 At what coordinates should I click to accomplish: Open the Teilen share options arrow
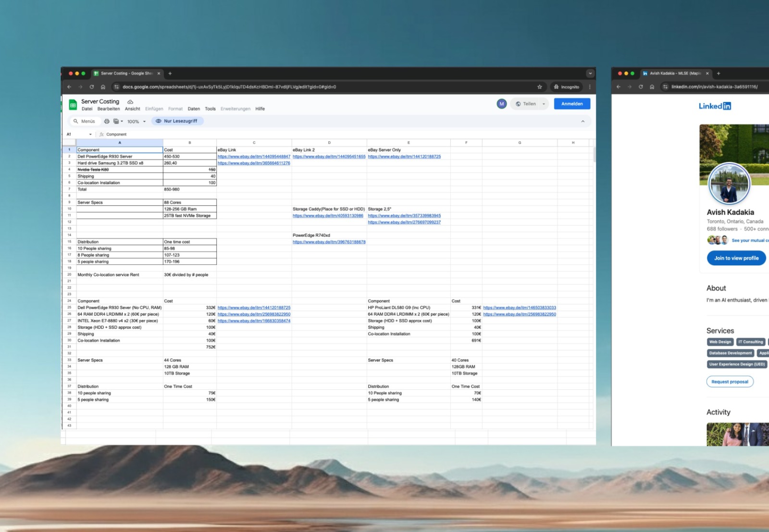(544, 104)
